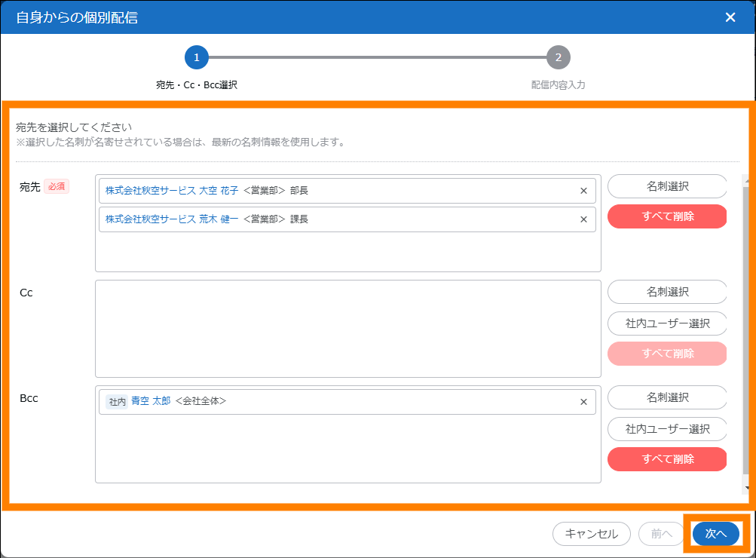
Task: Click the キャンセル button
Action: 591,534
